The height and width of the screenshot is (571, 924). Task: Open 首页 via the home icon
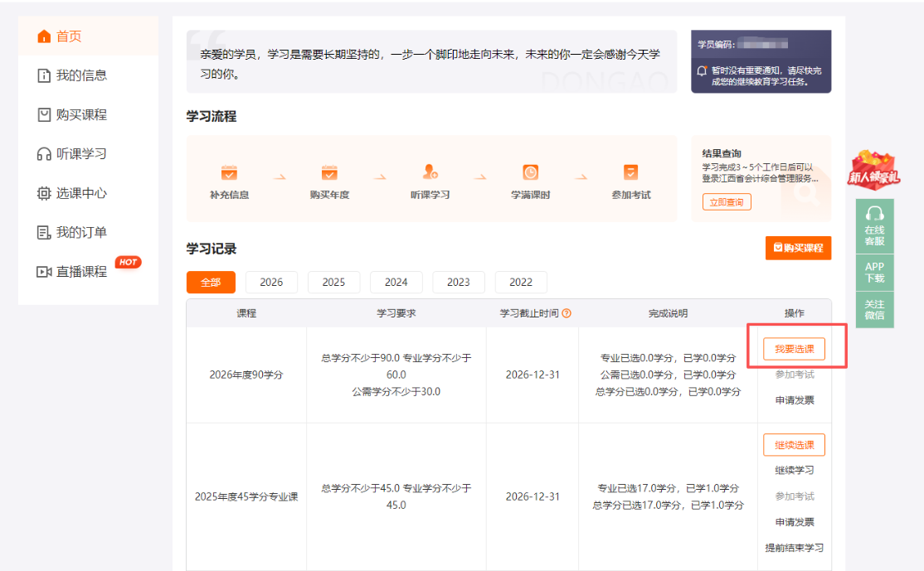44,36
